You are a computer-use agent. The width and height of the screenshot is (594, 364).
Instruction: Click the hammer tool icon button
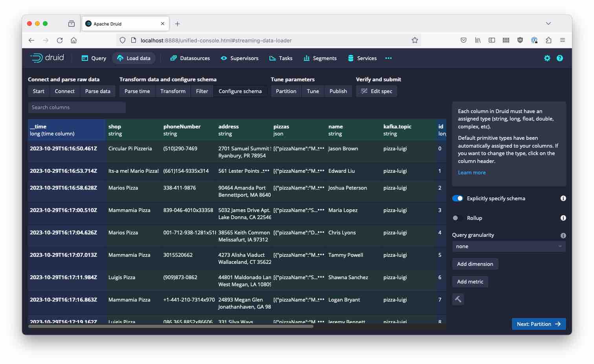(x=458, y=299)
